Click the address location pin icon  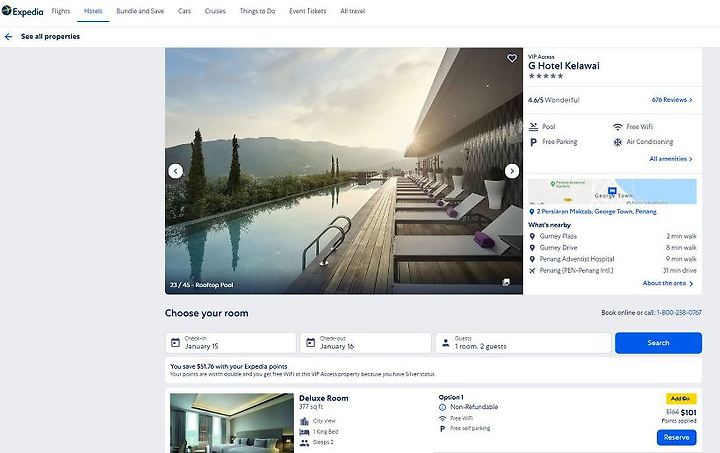[x=532, y=212]
